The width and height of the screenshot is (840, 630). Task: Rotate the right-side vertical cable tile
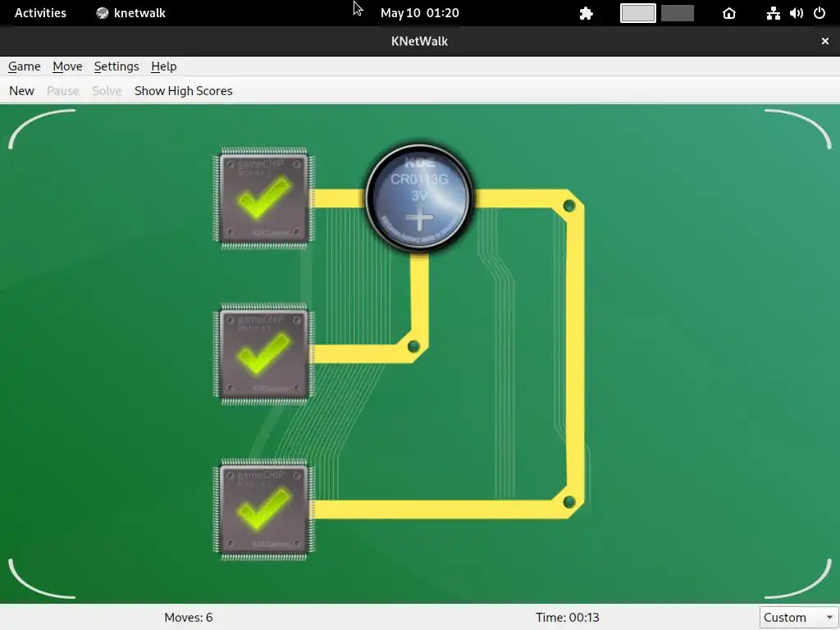pos(575,354)
